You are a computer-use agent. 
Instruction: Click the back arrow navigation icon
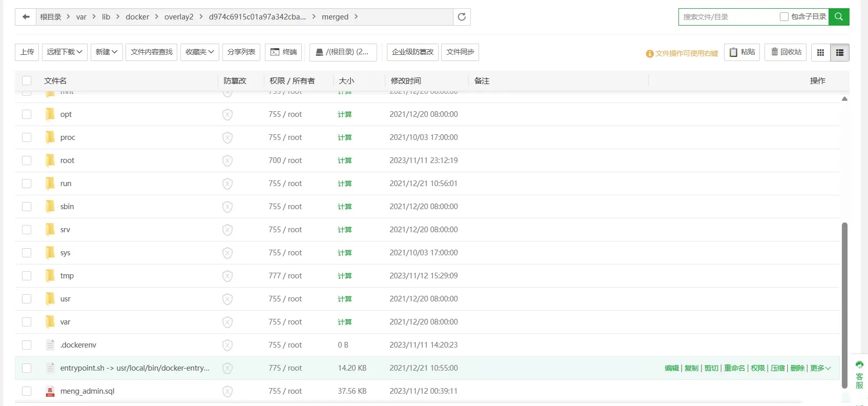[26, 17]
